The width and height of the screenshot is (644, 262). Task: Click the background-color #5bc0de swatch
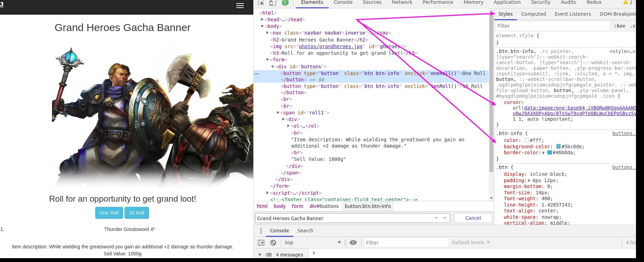click(x=558, y=147)
